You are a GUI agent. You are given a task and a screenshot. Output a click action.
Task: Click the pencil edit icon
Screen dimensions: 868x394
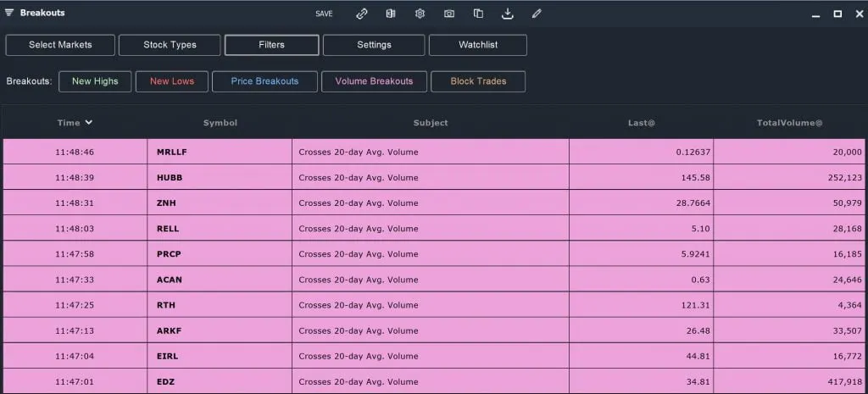pyautogui.click(x=537, y=14)
